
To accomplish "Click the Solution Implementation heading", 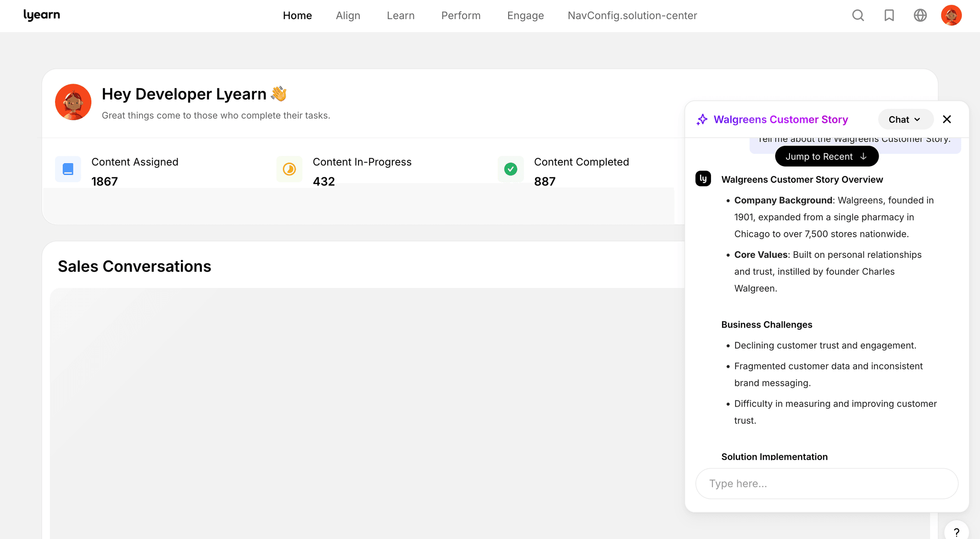I will (774, 457).
